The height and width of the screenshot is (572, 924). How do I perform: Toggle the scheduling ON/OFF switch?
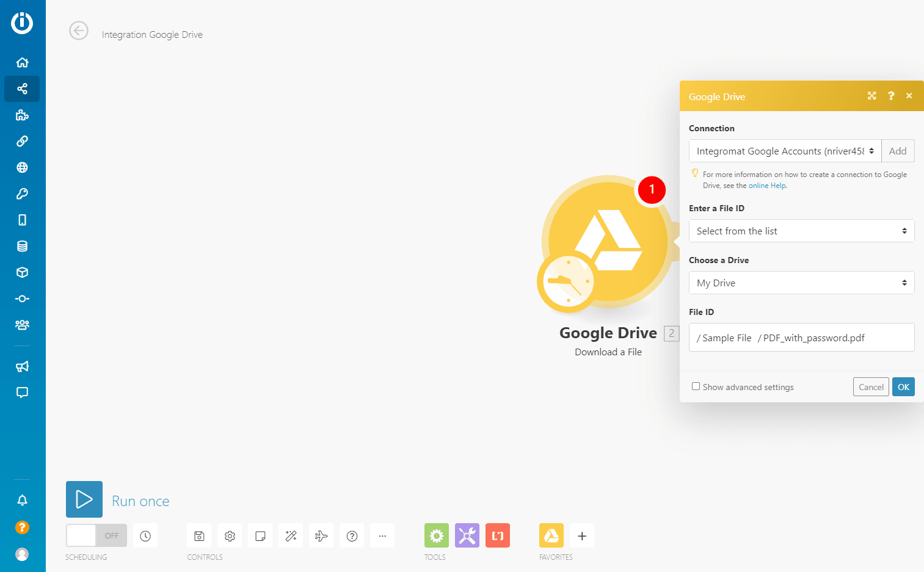tap(96, 535)
